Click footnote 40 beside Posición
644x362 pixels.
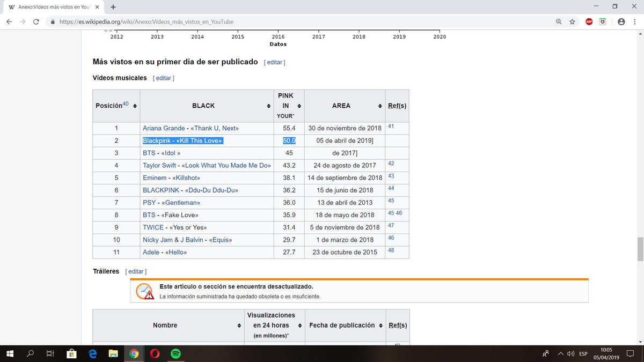[x=126, y=104]
